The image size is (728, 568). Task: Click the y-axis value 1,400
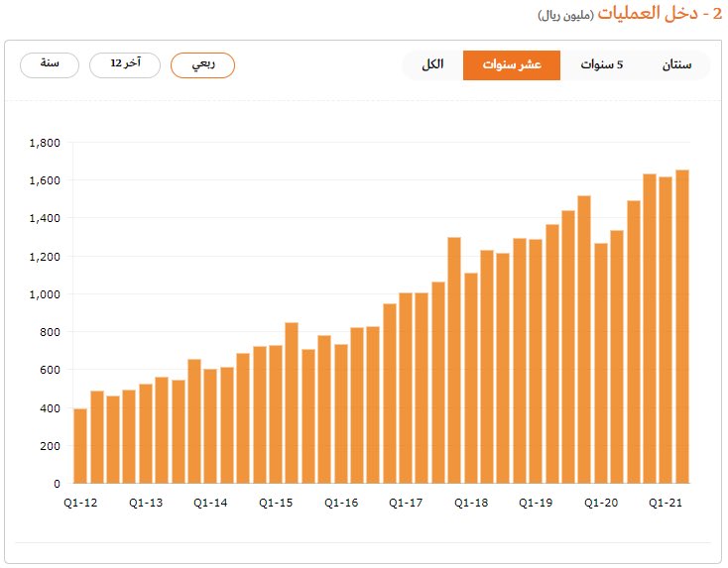[x=45, y=218]
